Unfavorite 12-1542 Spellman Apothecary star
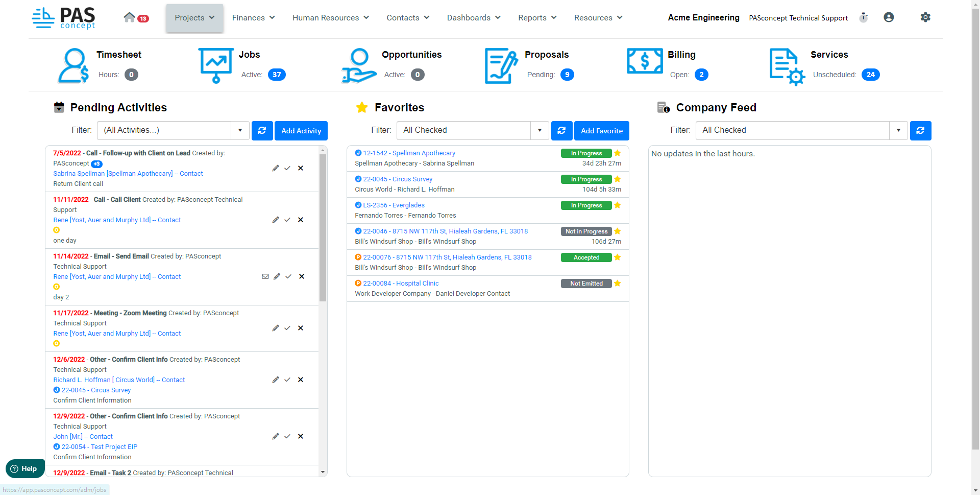980x495 pixels. point(618,153)
